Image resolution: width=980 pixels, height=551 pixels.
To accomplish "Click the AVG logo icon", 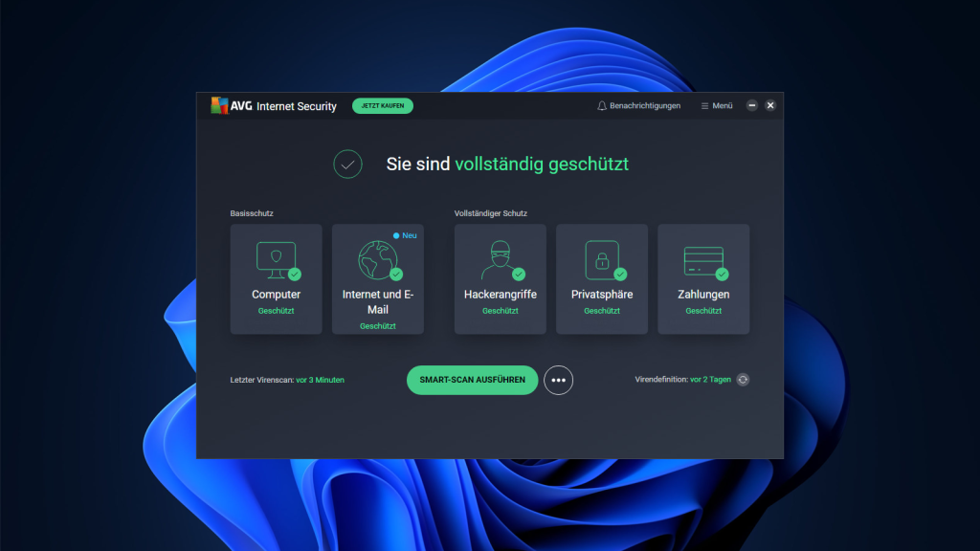I will tap(219, 105).
